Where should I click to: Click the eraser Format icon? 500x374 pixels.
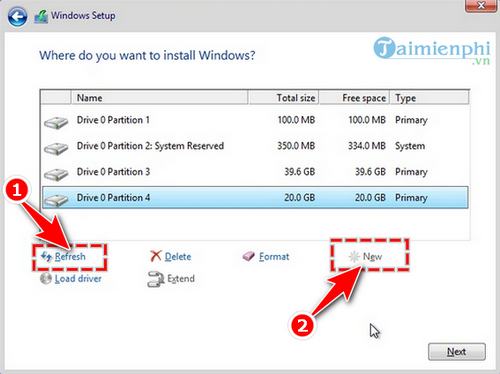click(x=249, y=256)
